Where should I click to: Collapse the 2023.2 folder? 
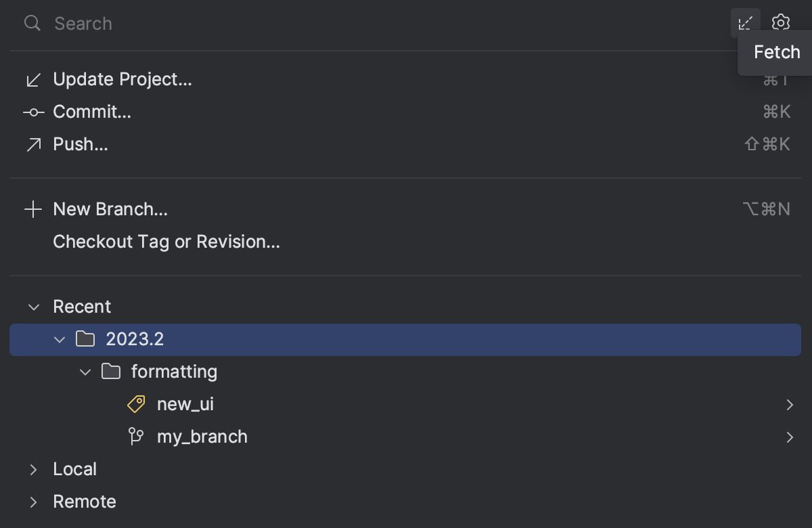(60, 340)
